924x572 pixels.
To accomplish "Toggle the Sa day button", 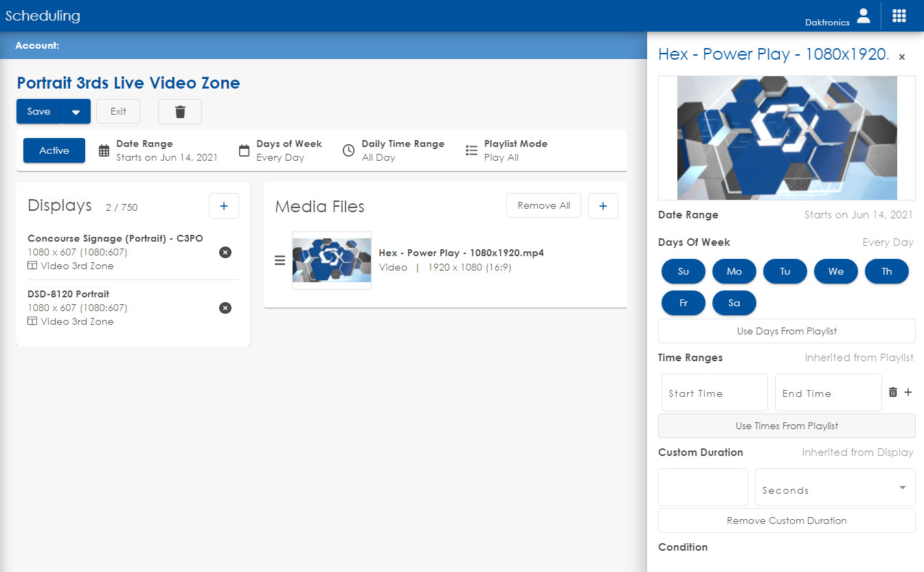I will point(734,303).
